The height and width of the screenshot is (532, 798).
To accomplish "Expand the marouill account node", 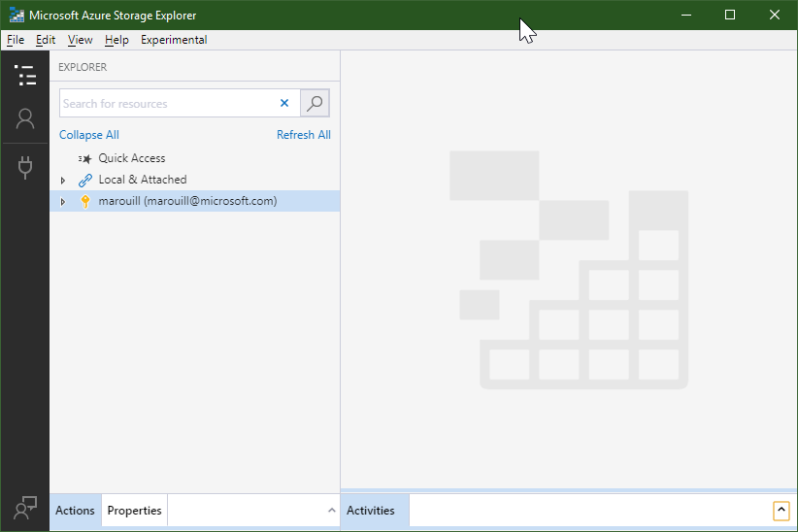I will 62,202.
